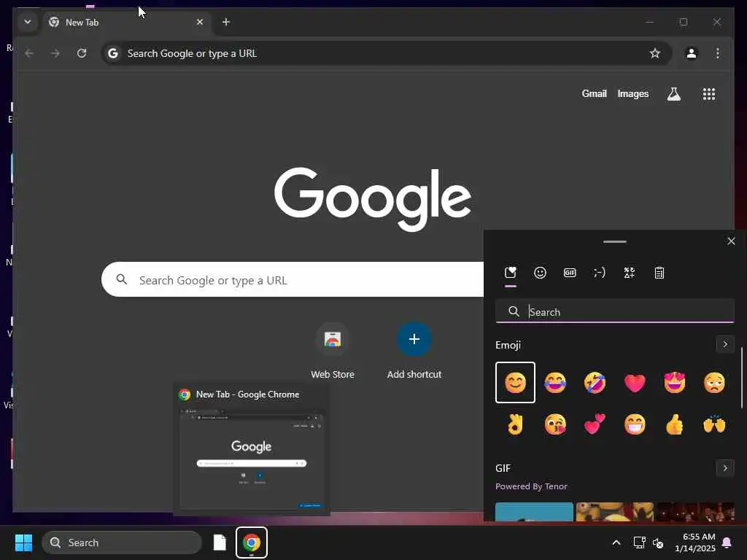Viewport: 747px width, 560px height.
Task: Open the Chrome profile icon
Action: [692, 53]
